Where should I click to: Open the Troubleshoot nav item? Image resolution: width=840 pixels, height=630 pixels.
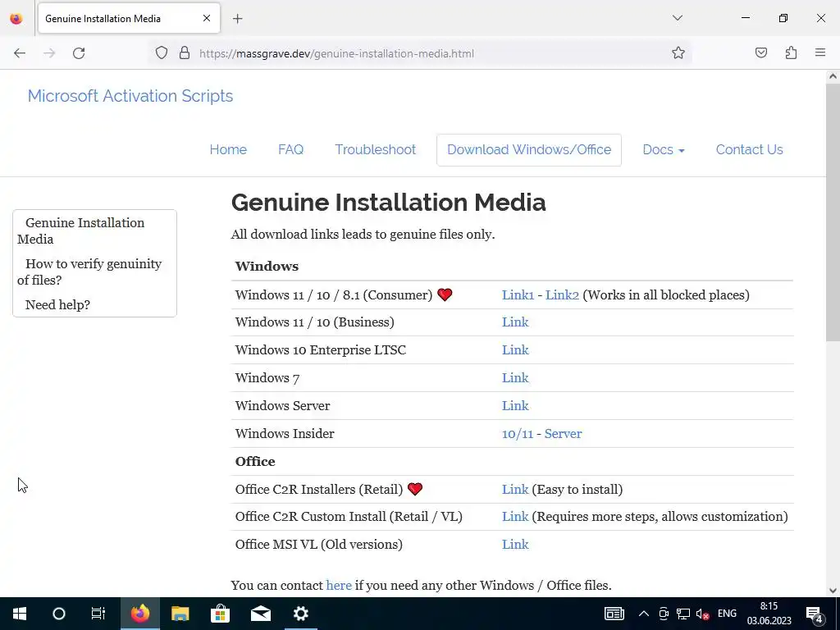(376, 149)
